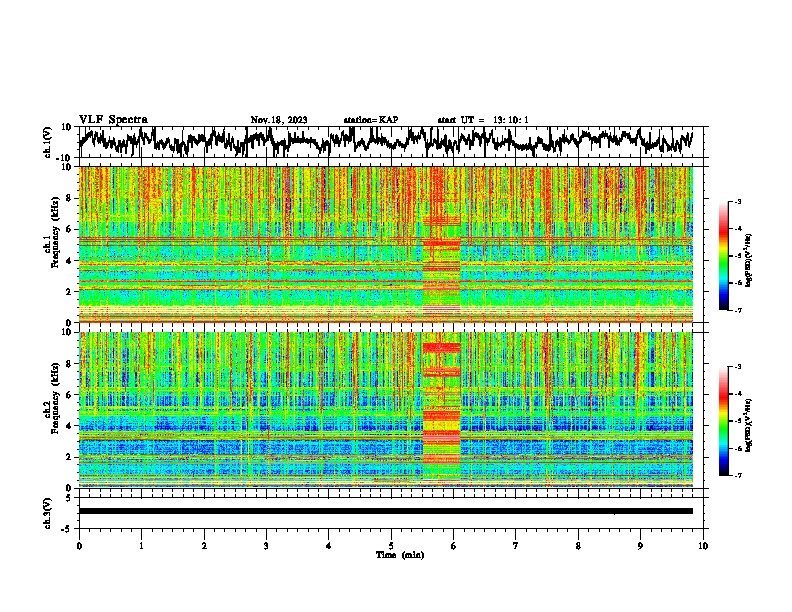The image size is (792, 612).
Task: Click the ch.2 spectrogram color scale bar
Action: pos(724,421)
